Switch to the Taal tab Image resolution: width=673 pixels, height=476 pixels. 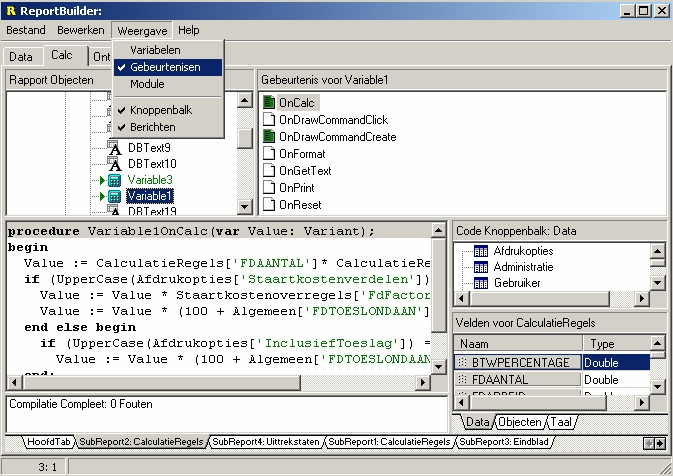[x=561, y=422]
